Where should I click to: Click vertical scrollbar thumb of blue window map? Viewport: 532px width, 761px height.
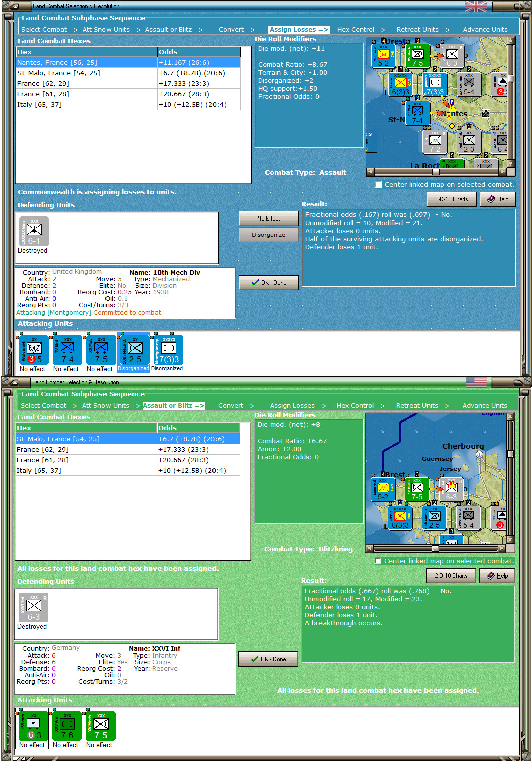(x=511, y=78)
